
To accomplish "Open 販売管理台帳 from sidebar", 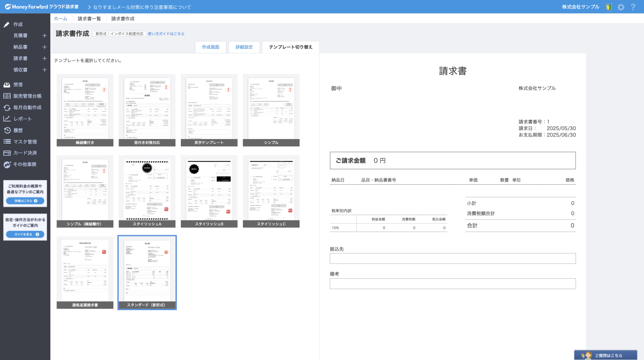I will (27, 96).
